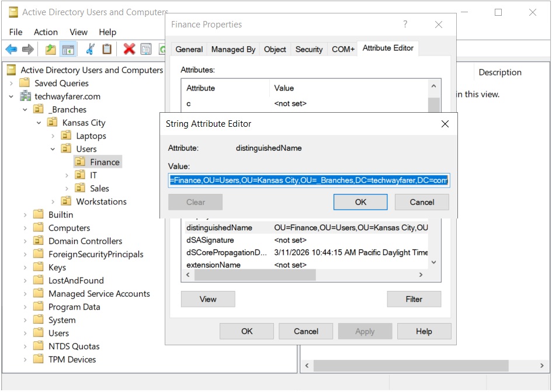The image size is (552, 392).
Task: Click the clipboard Paste icon
Action: click(x=107, y=50)
